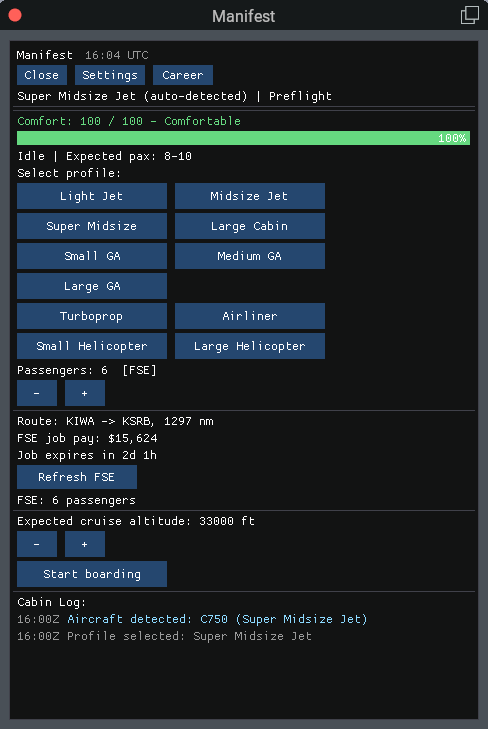This screenshot has height=729, width=488.
Task: Open the Career section
Action: (x=183, y=75)
